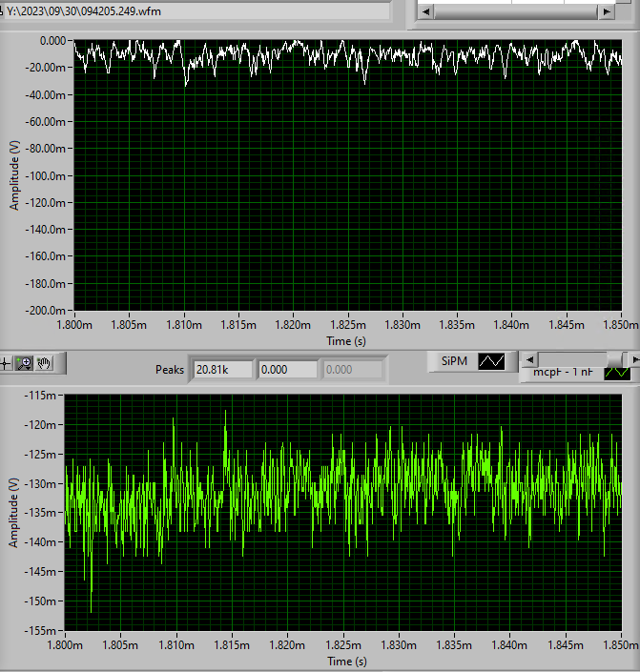
Task: Click the upper graph's Time (s) axis label
Action: 346,340
